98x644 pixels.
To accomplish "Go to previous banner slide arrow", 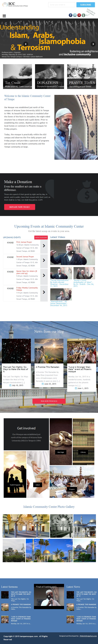I will click(26, 44).
